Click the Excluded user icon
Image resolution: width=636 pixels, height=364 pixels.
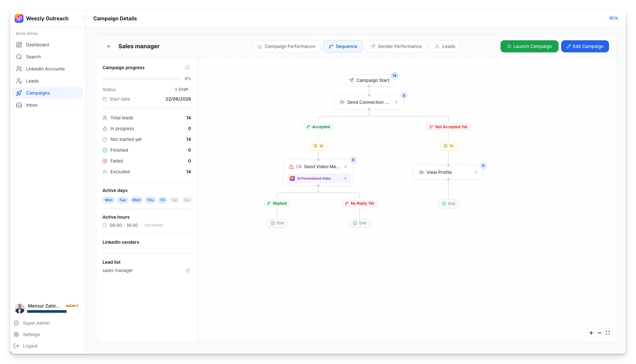click(x=105, y=172)
